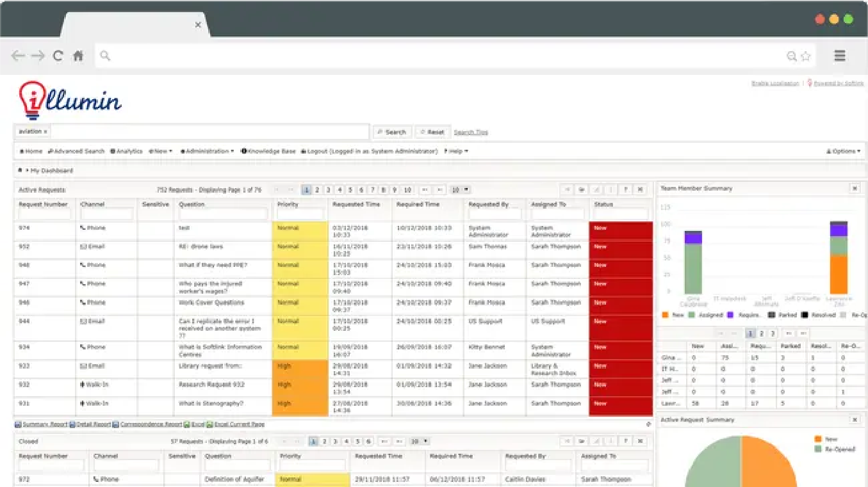Click phone channel icon in row 974

[83, 228]
